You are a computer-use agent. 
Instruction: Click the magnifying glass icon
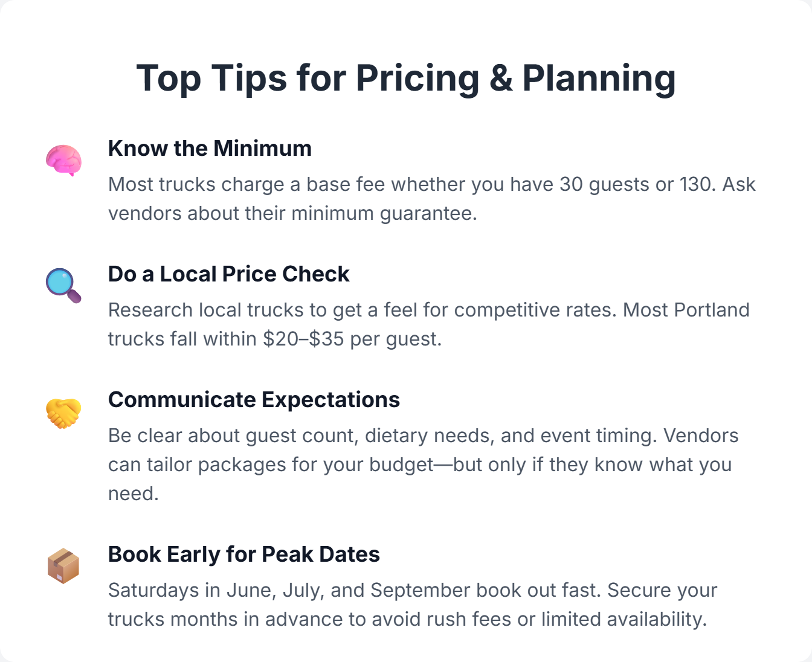click(63, 286)
